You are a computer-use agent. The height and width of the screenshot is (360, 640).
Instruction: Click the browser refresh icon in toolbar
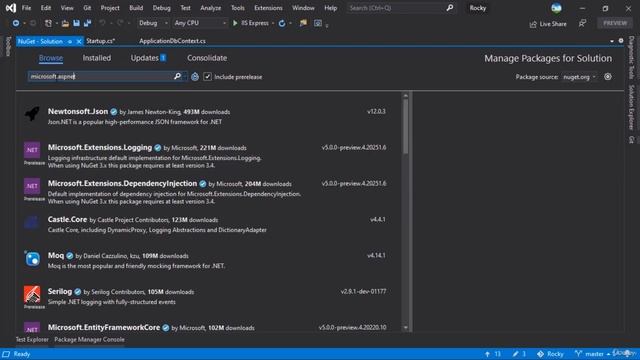(282, 23)
